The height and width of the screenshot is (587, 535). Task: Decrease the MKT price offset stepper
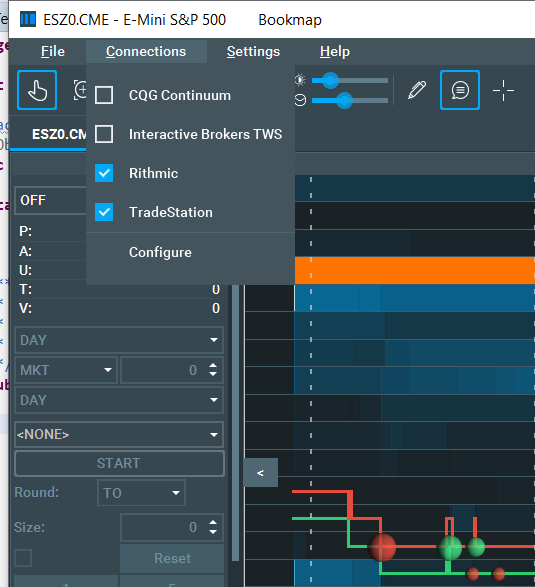[213, 374]
